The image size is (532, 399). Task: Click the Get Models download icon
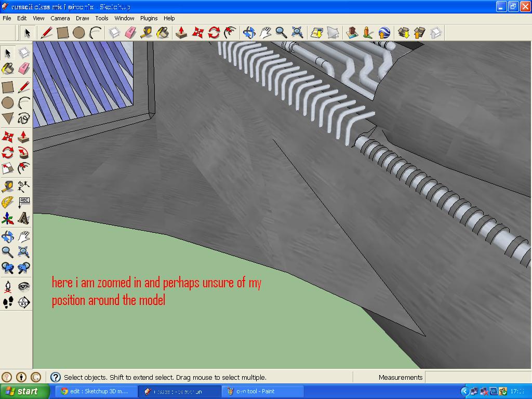pyautogui.click(x=403, y=33)
